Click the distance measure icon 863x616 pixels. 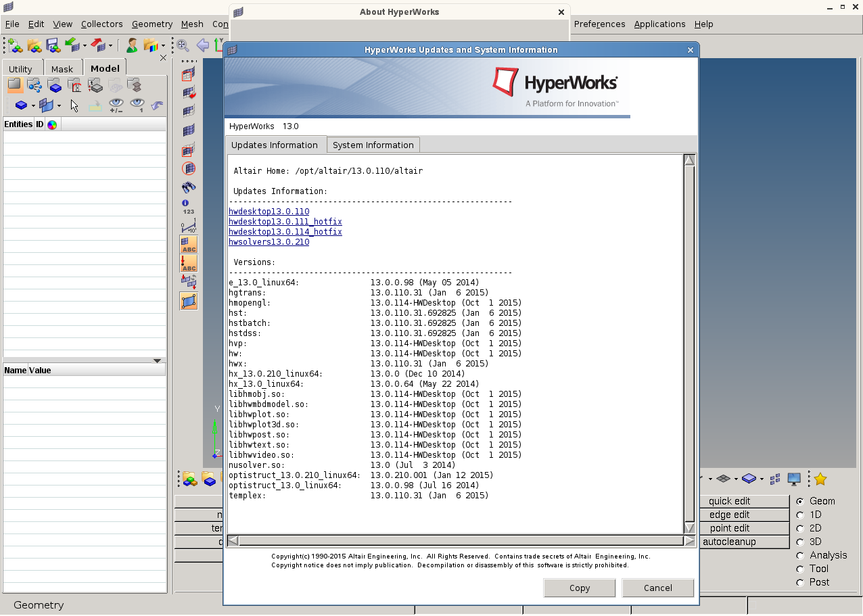[189, 226]
